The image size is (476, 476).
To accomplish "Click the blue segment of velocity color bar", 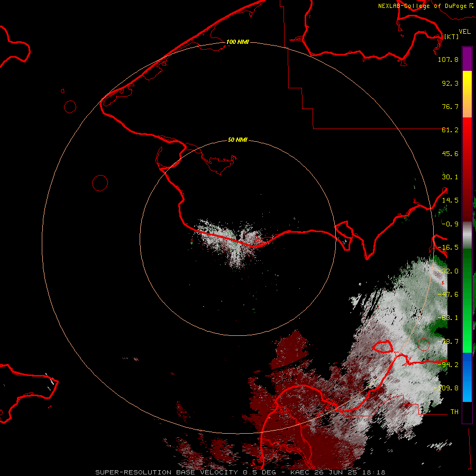I will 467,377.
